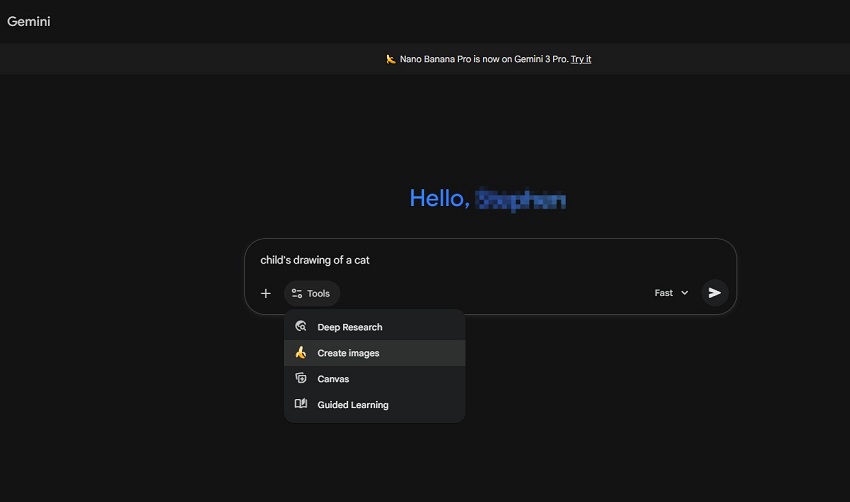Viewport: 850px width, 502px height.
Task: Select the Canvas option text
Action: (333, 379)
